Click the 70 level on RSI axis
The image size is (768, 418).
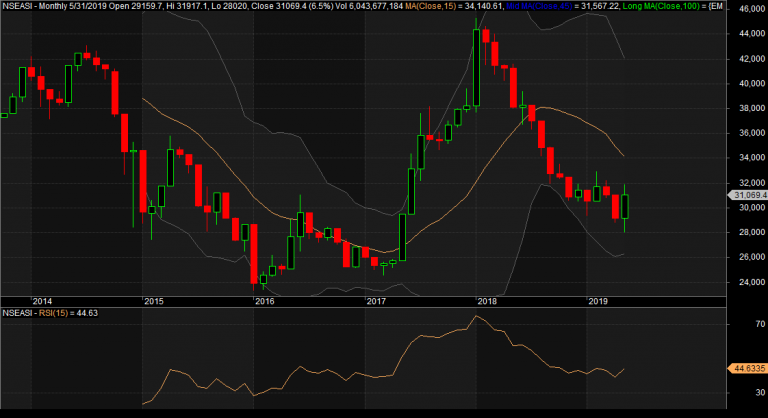[760, 324]
